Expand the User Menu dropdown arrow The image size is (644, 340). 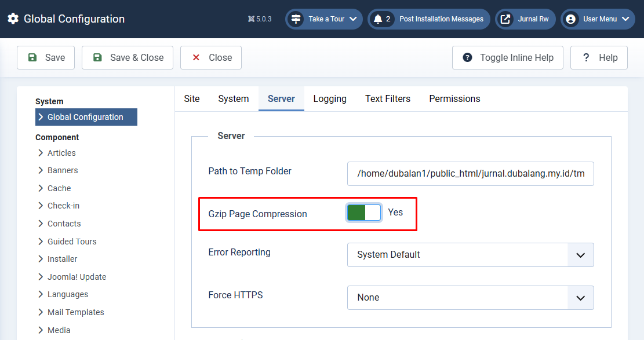pyautogui.click(x=625, y=19)
